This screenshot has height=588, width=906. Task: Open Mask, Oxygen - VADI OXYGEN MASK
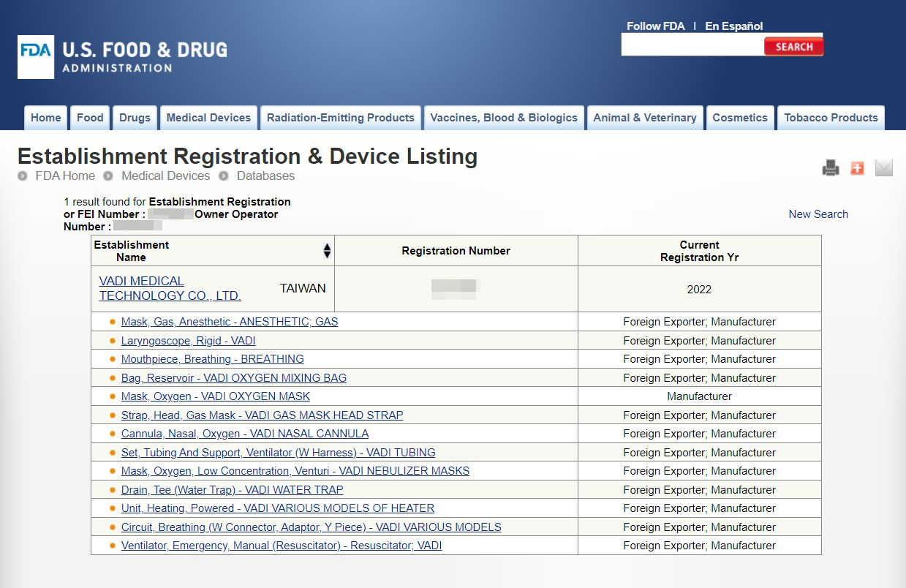click(x=216, y=396)
